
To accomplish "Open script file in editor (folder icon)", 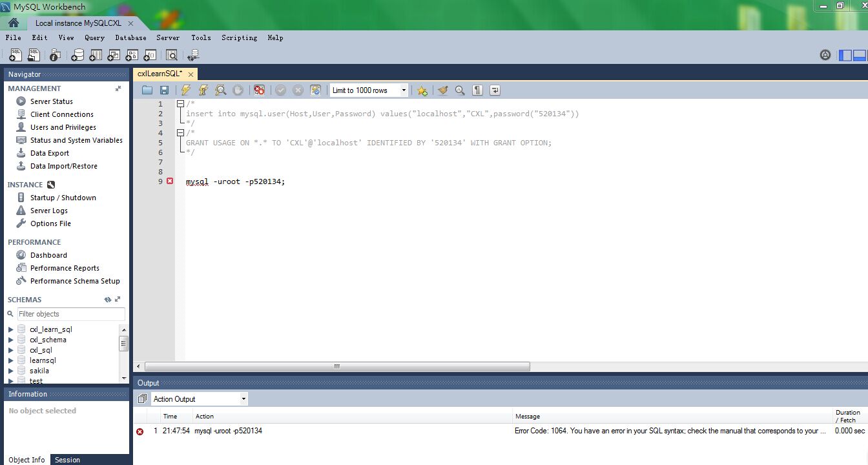I will tap(147, 90).
